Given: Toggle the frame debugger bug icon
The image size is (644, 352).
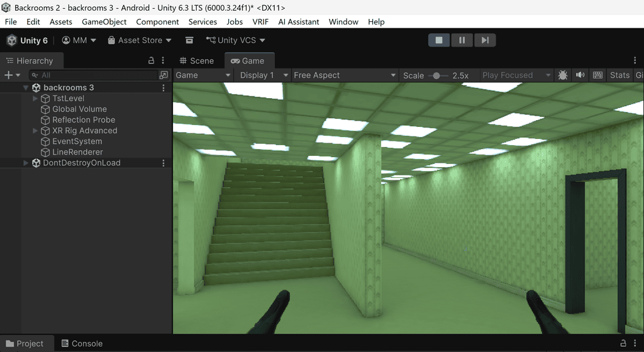Looking at the screenshot, I should coord(563,75).
